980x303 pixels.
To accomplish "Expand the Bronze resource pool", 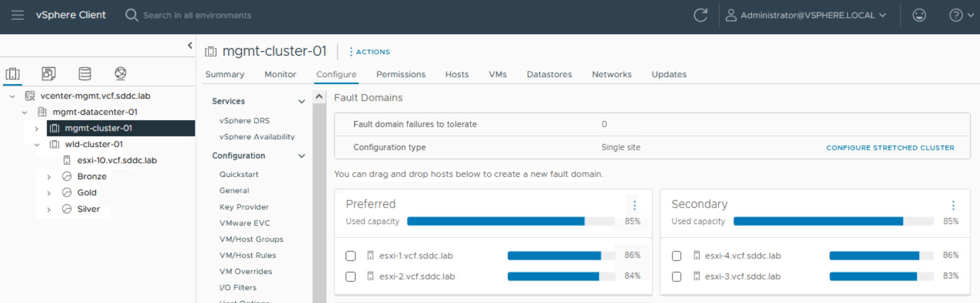I will click(x=49, y=177).
